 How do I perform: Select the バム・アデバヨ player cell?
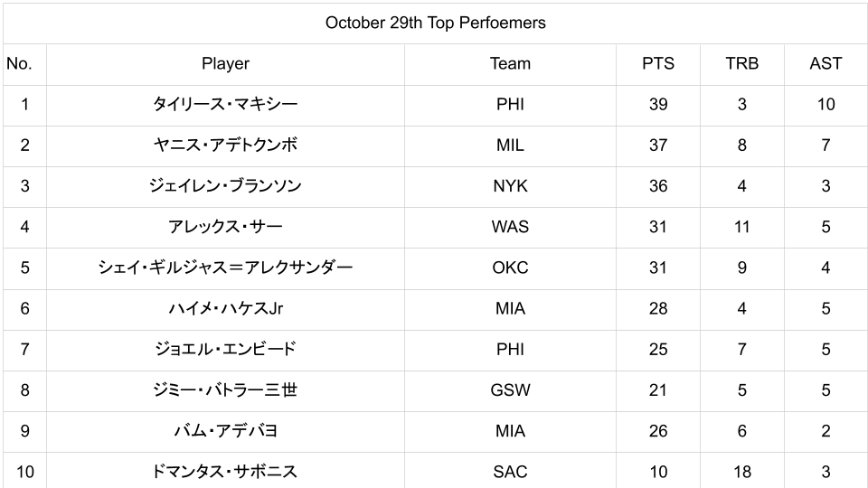point(225,431)
